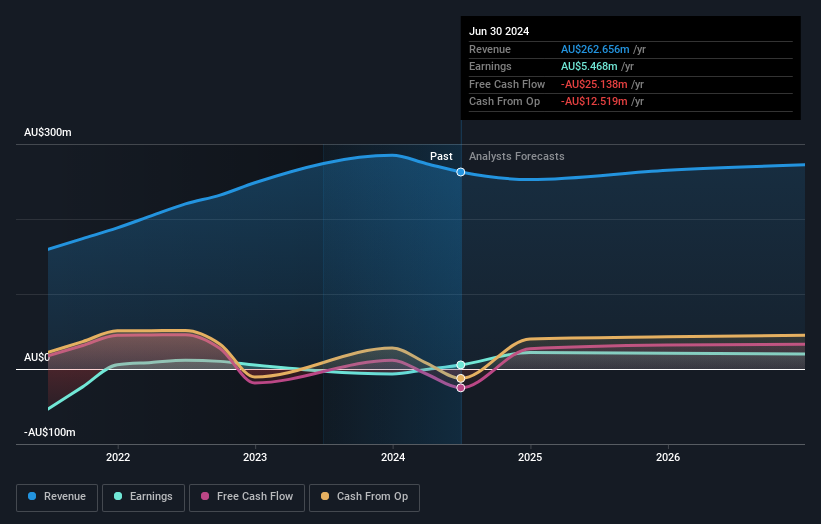Click the pink Free Cash Flow data point
The height and width of the screenshot is (524, 821).
(461, 388)
